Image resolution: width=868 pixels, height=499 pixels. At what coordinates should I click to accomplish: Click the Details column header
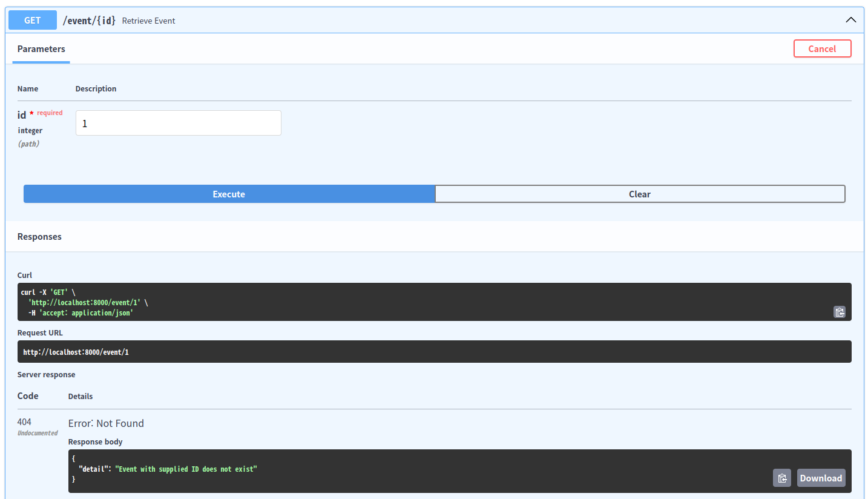81,396
